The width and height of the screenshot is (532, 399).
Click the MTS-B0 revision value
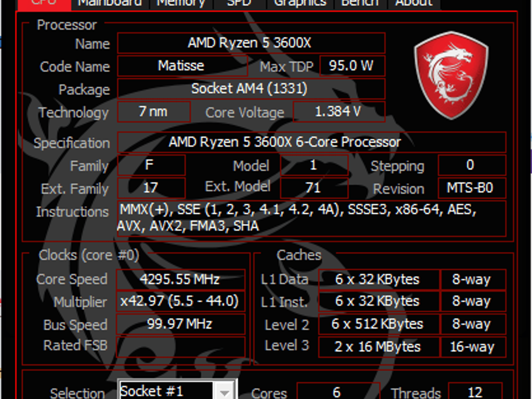point(472,188)
